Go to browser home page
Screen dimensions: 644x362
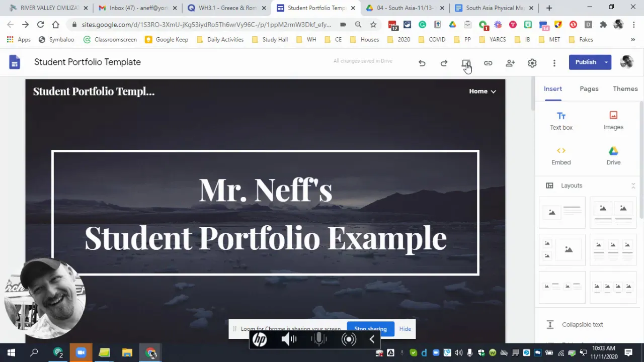[55, 24]
